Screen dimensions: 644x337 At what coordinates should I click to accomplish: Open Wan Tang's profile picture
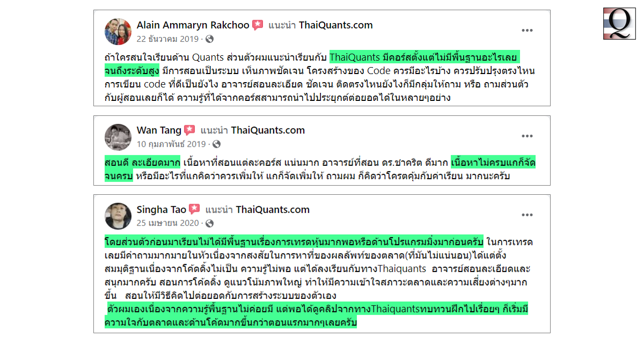pos(118,137)
